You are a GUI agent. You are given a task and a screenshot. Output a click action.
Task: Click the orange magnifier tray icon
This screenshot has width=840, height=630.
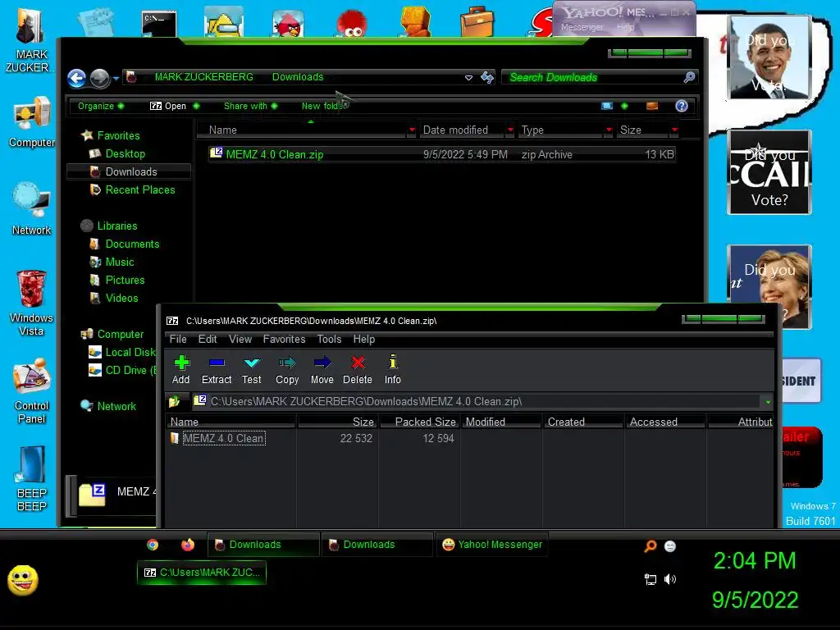[x=651, y=546]
